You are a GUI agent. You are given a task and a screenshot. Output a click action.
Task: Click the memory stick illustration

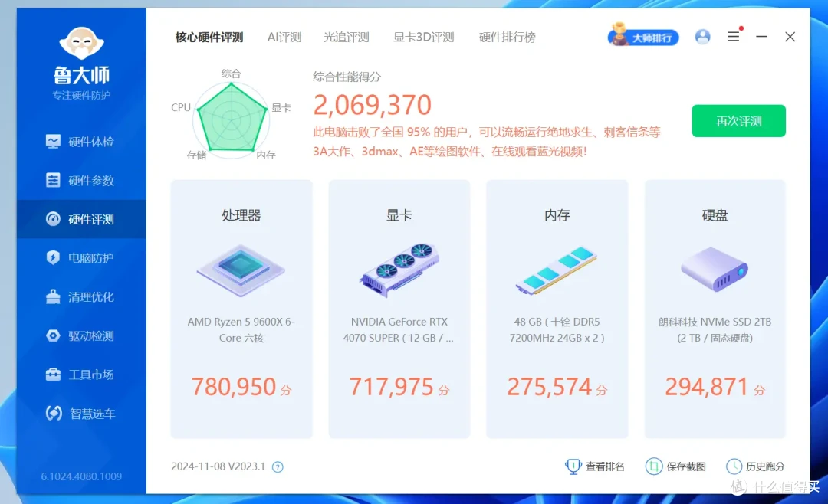pos(557,270)
